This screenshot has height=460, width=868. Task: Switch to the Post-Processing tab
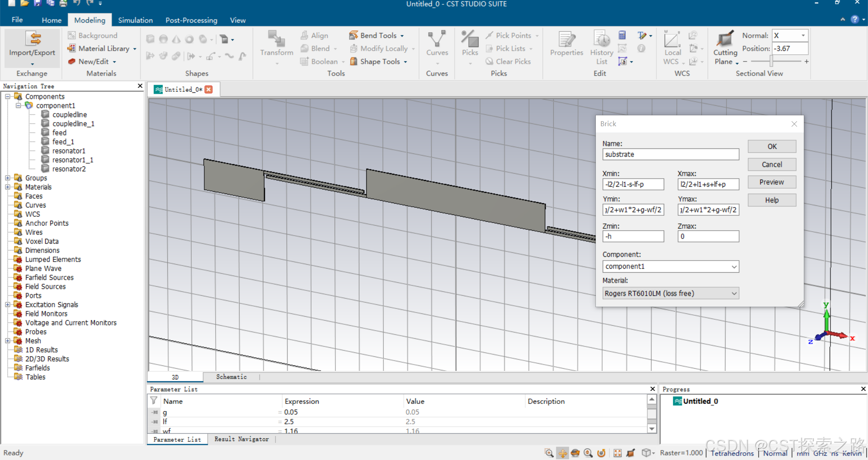pos(191,20)
